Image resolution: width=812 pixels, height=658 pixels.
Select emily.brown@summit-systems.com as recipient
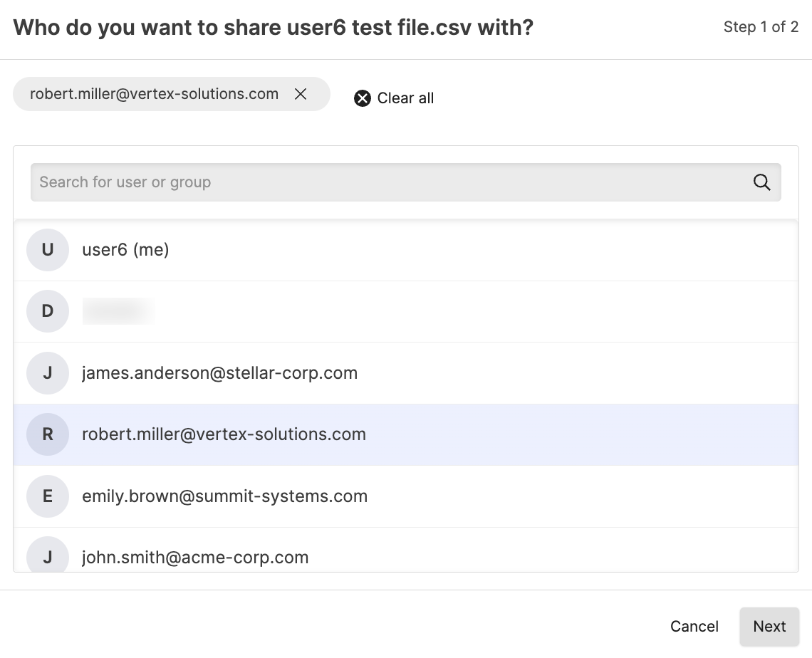point(224,496)
